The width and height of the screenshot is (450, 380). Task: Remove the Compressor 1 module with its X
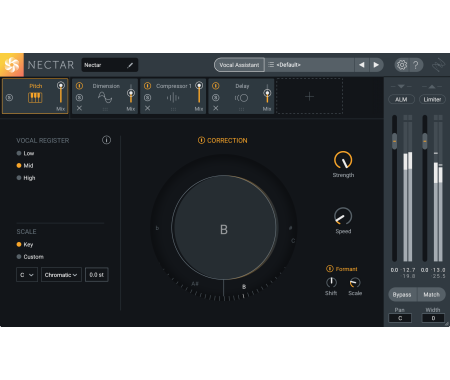[147, 108]
